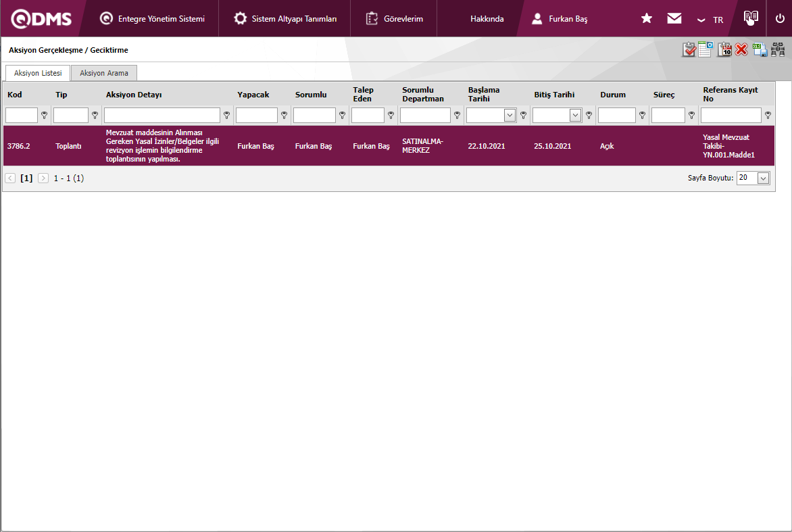Open the favorites star icon
792x532 pixels.
[647, 19]
